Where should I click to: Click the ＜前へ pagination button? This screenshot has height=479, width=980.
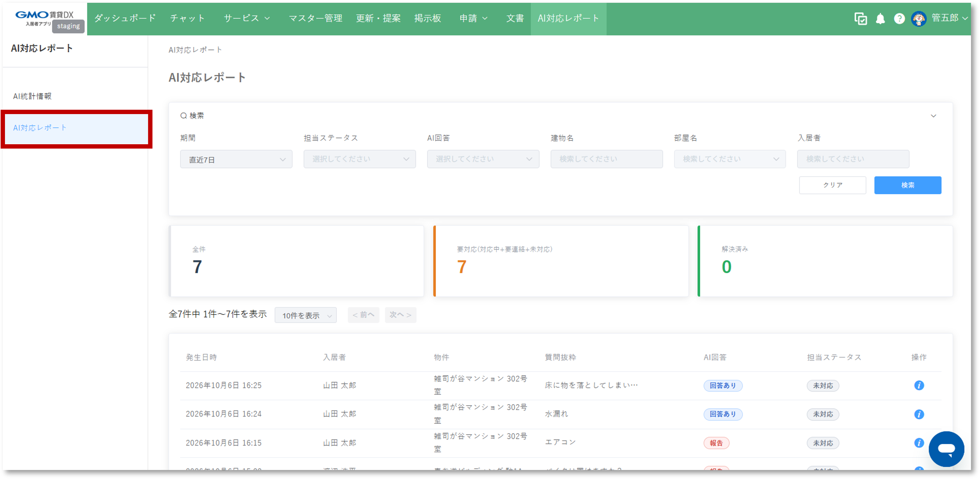[x=363, y=315]
